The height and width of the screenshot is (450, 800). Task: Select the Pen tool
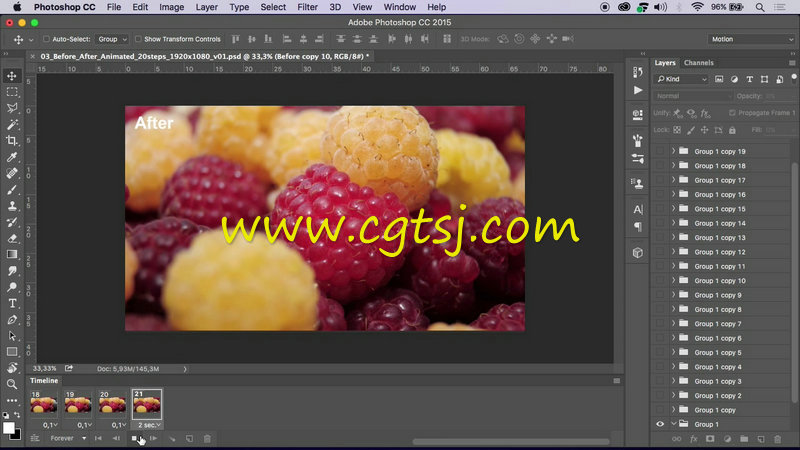(12, 319)
